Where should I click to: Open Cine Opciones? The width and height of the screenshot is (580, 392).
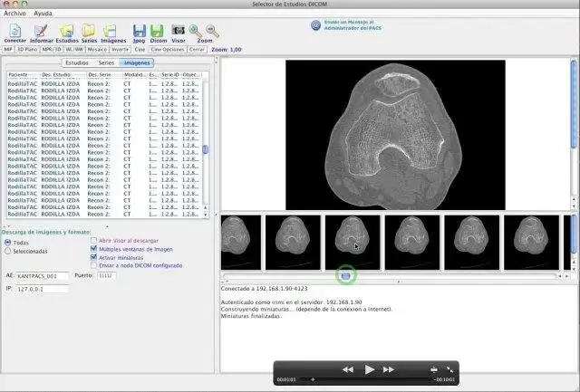coord(168,50)
